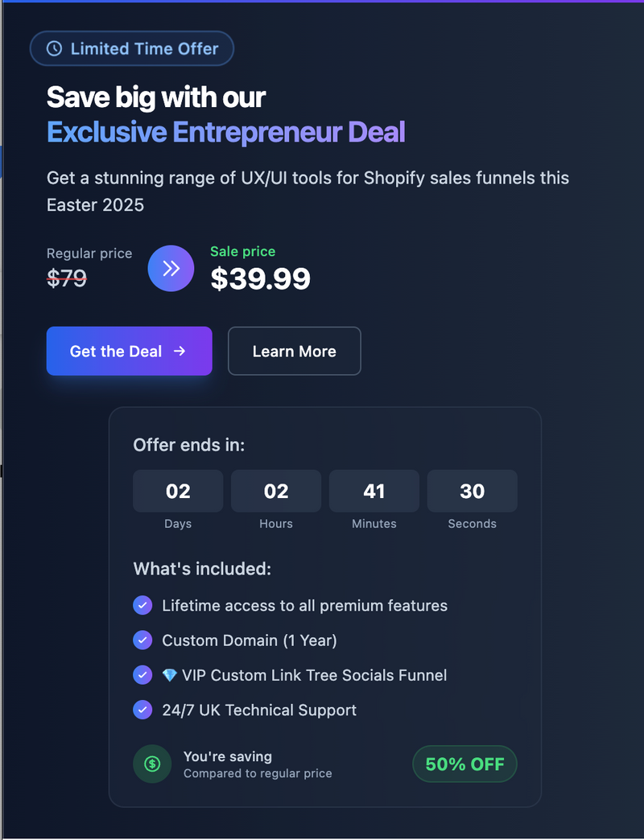Screen dimensions: 644x840
Task: Click checkmark beside Lifetime access feature
Action: point(142,605)
